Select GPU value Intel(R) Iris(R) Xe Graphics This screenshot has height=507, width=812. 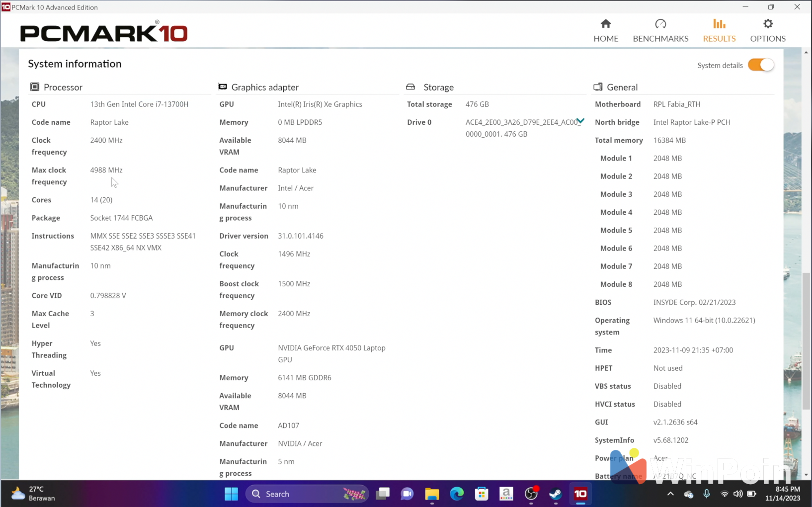coord(320,104)
